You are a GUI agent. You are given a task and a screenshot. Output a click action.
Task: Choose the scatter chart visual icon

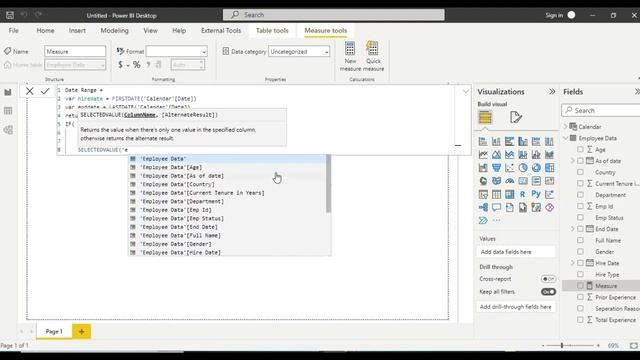(509, 168)
